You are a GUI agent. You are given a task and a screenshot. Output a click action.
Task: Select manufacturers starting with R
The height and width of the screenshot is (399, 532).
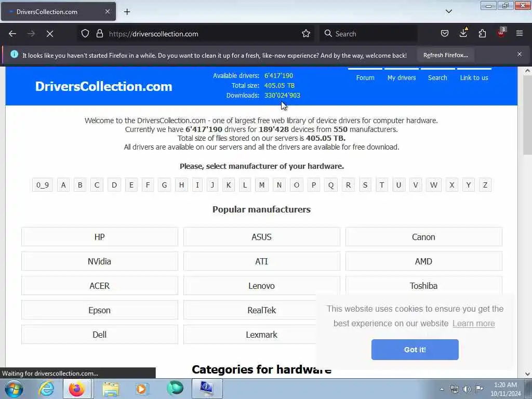349,185
